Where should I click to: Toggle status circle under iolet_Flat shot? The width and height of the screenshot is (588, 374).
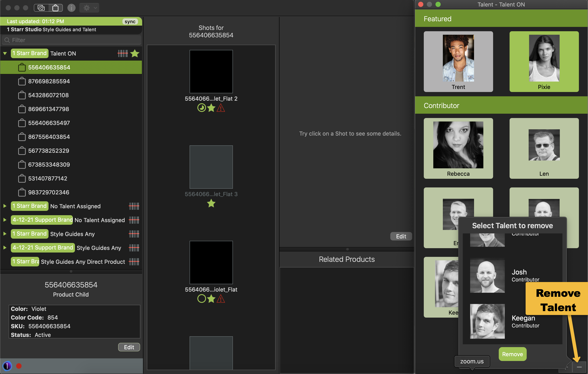pos(201,299)
